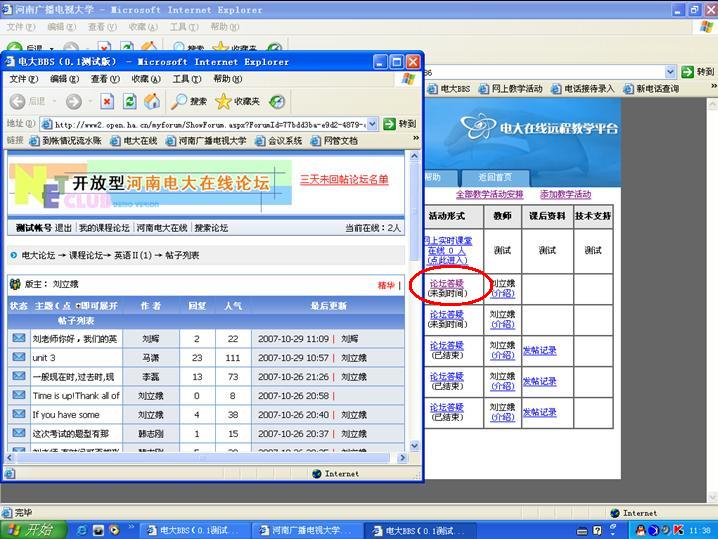Screen dimensions: 718x539
Task: Click 搜索论坛 in forum navigation bar
Action: point(211,228)
